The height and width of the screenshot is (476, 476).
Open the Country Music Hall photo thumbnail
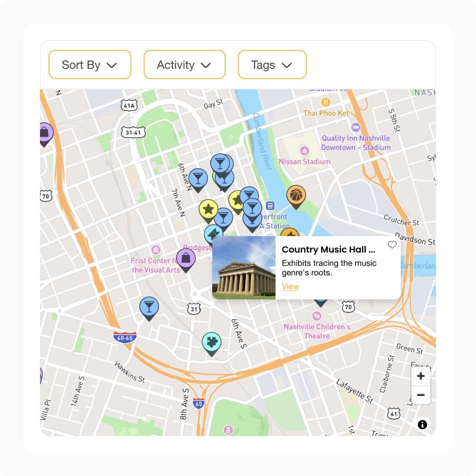[244, 268]
